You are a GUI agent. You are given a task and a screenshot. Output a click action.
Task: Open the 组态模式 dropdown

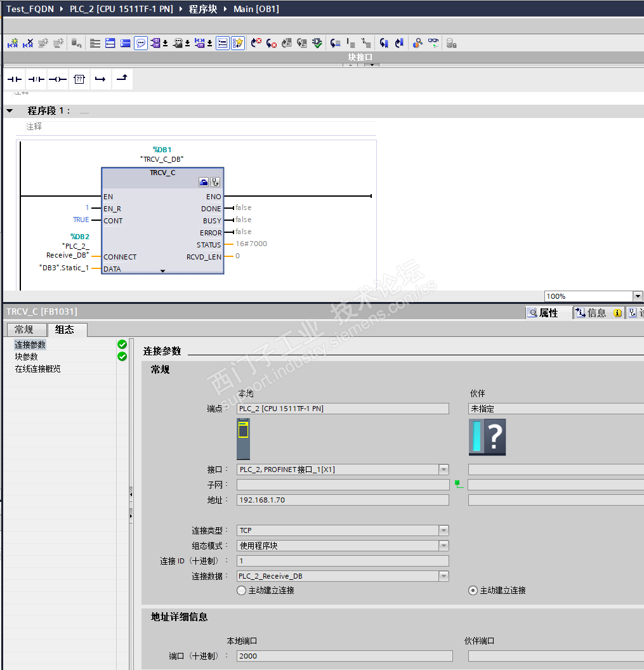point(444,546)
